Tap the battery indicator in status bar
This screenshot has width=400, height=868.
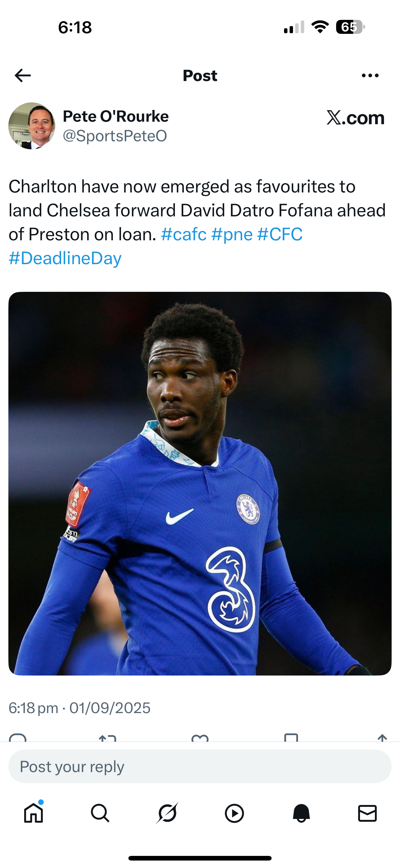(350, 27)
